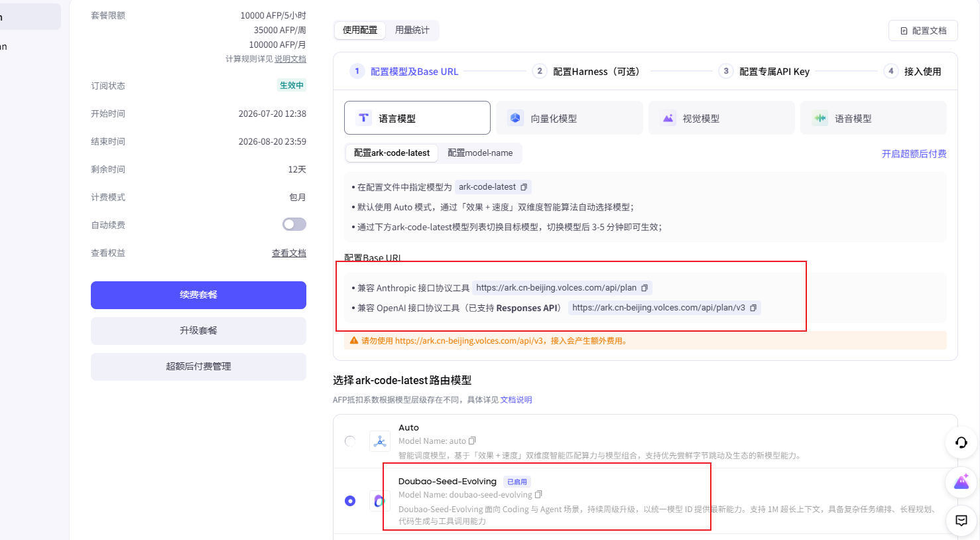Click the 视觉模型 picture icon

[668, 118]
